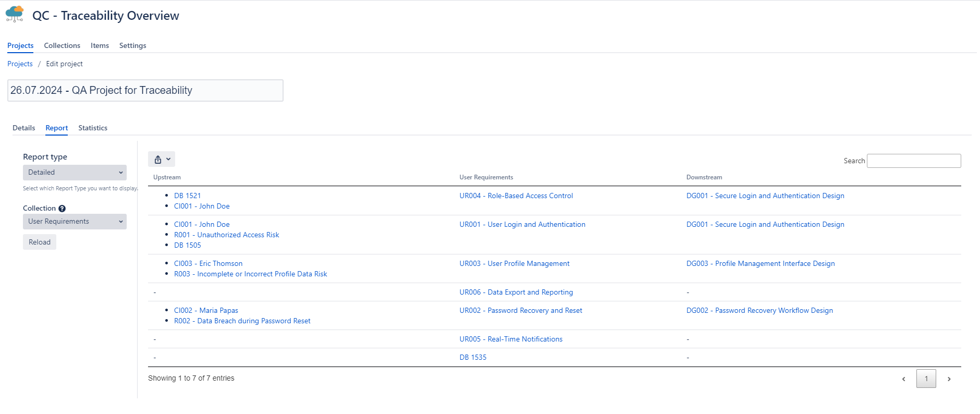Image resolution: width=980 pixels, height=414 pixels.
Task: Open UR004 - Role-Based Access Control link
Action: pyautogui.click(x=516, y=196)
